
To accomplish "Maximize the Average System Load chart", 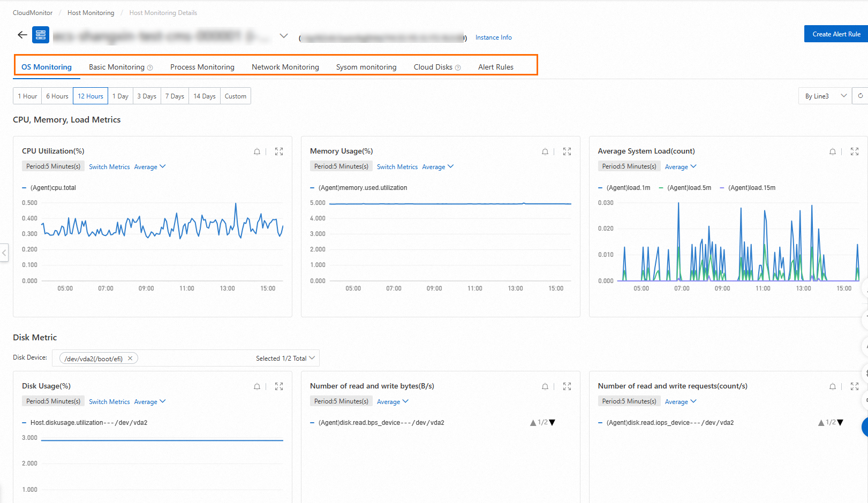I will click(855, 151).
